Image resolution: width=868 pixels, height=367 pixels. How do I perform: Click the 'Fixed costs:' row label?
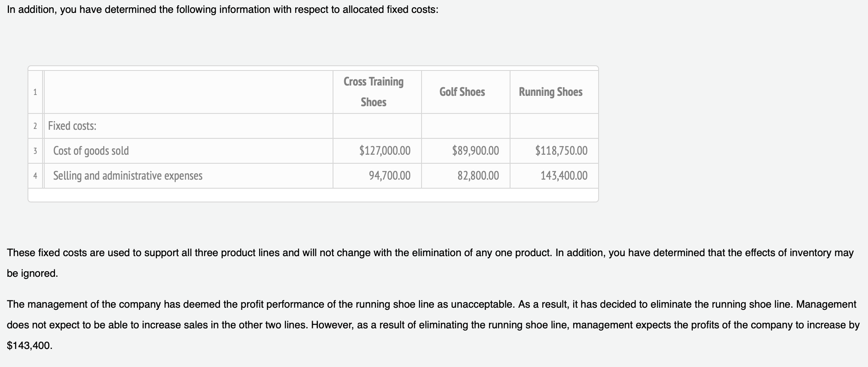coord(72,126)
